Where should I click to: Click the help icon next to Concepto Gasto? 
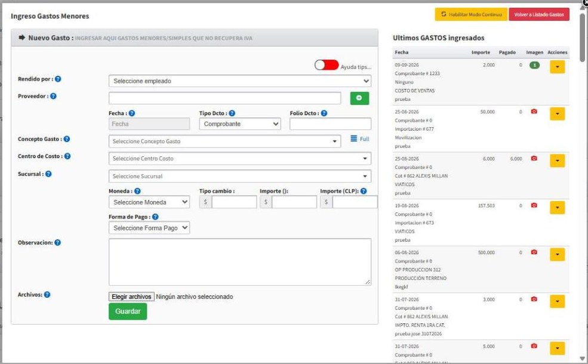point(67,139)
